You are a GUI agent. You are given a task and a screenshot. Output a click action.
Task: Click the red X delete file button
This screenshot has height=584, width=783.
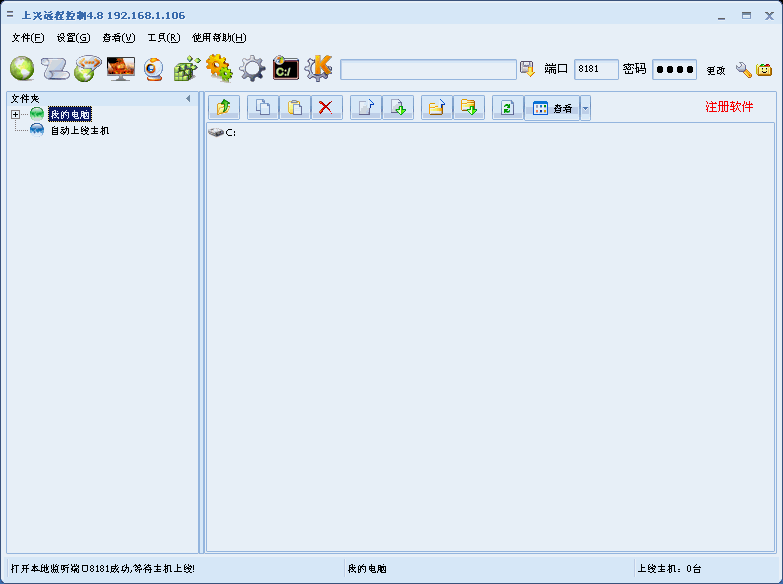point(325,108)
